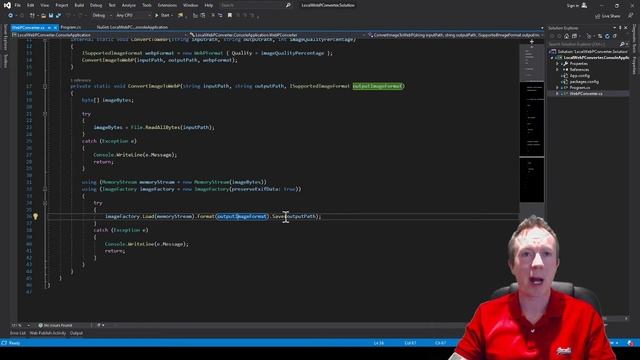Image resolution: width=640 pixels, height=360 pixels.
Task: Focus the Search Solution Explorer field
Action: click(588, 44)
